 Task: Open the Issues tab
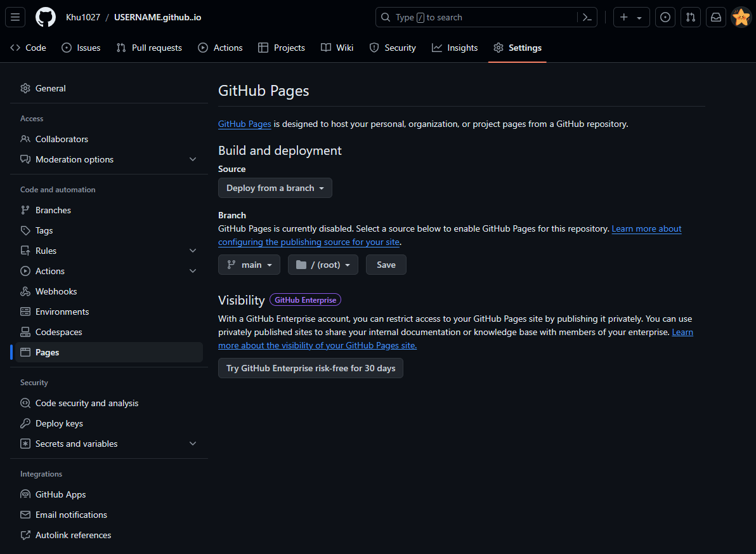coord(81,48)
